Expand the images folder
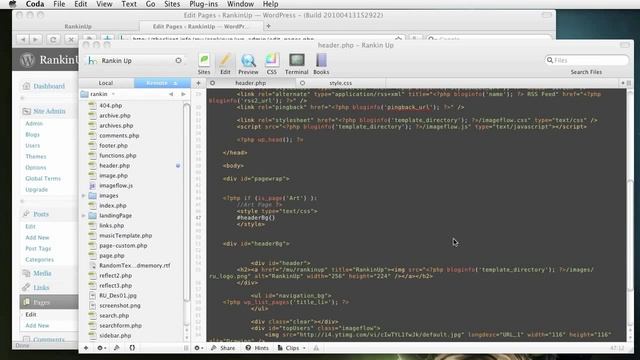Viewport: 640px width, 360px height. coord(84,196)
